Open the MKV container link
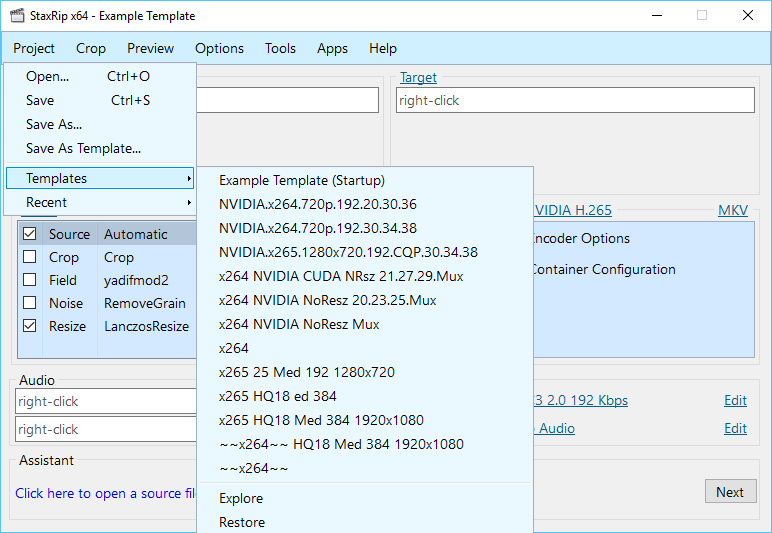The height and width of the screenshot is (533, 772). 733,210
